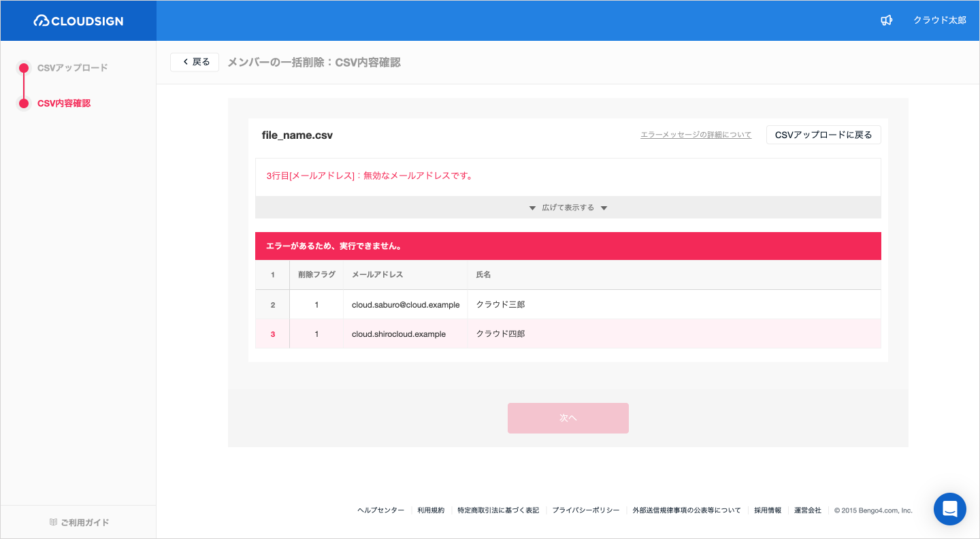This screenshot has width=980, height=539.
Task: Open 外部送信規律事項の公表等について link
Action: 687,510
